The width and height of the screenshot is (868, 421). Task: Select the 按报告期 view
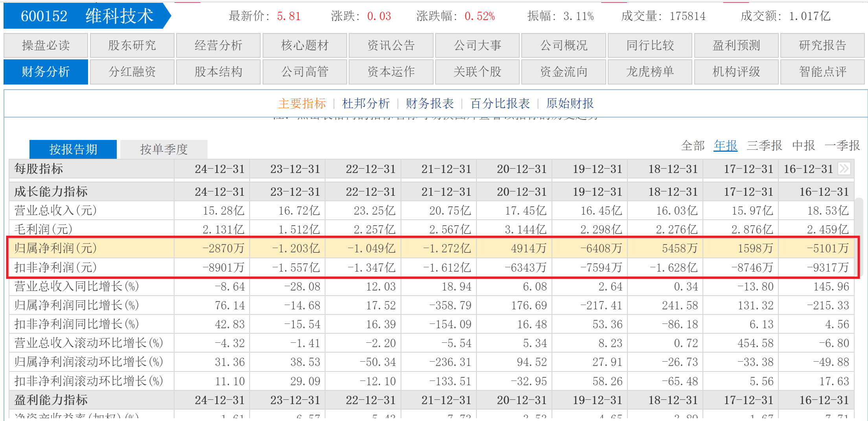coord(73,149)
